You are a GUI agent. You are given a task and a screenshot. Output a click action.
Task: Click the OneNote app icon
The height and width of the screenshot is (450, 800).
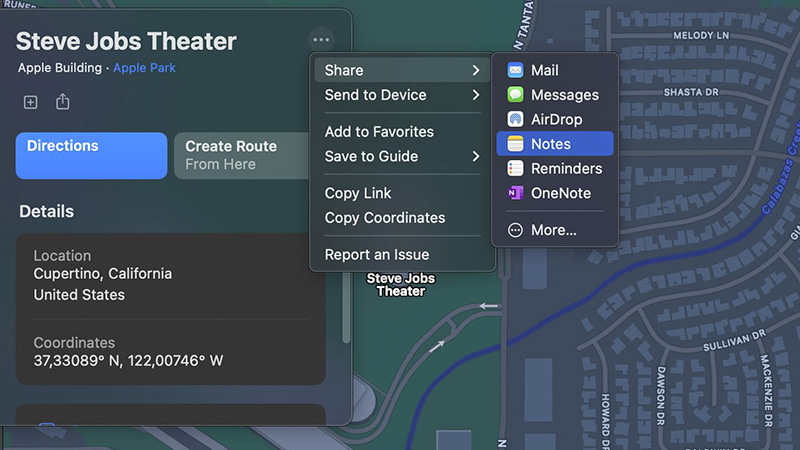tap(515, 193)
